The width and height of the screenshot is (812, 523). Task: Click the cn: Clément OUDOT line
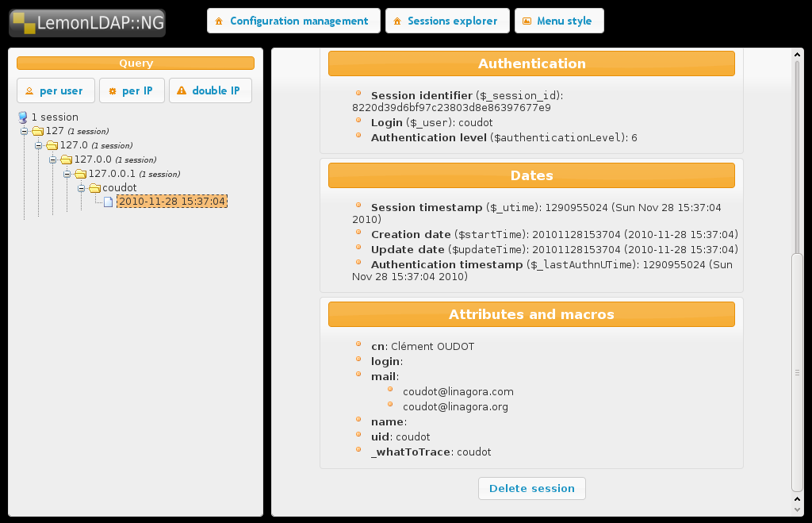[423, 346]
